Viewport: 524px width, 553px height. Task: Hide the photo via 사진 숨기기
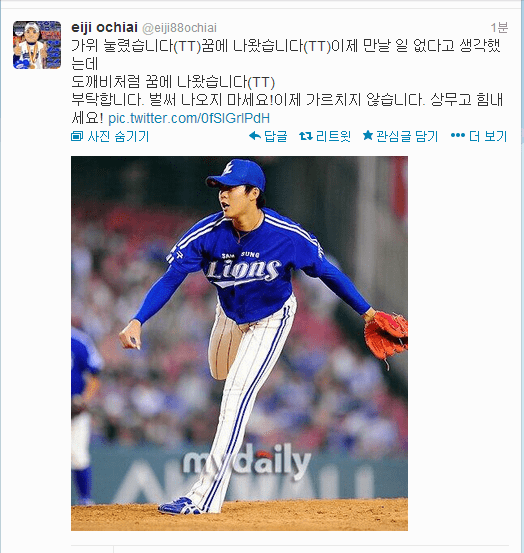pos(118,136)
